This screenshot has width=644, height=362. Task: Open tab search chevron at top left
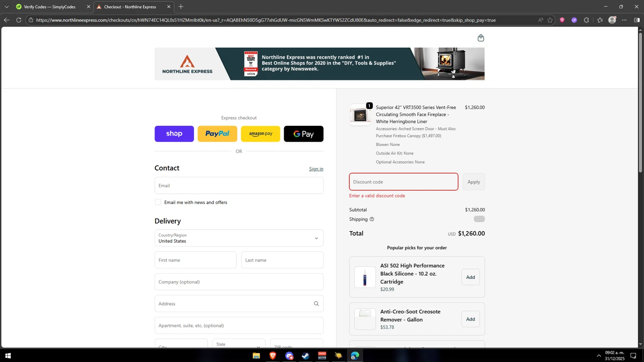click(x=6, y=6)
